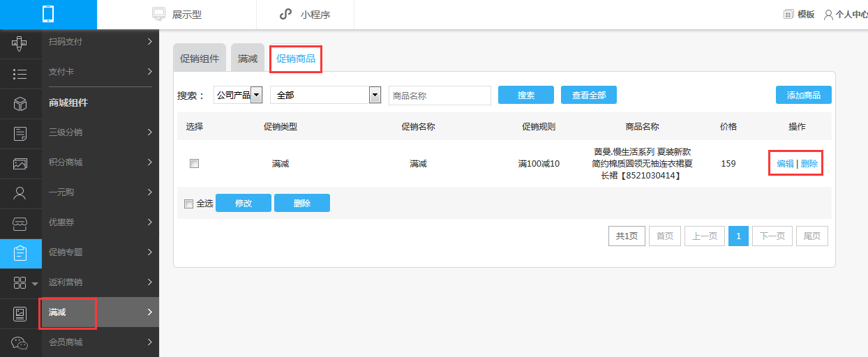
Task: Open the 满减 sidebar menu item
Action: (100, 312)
